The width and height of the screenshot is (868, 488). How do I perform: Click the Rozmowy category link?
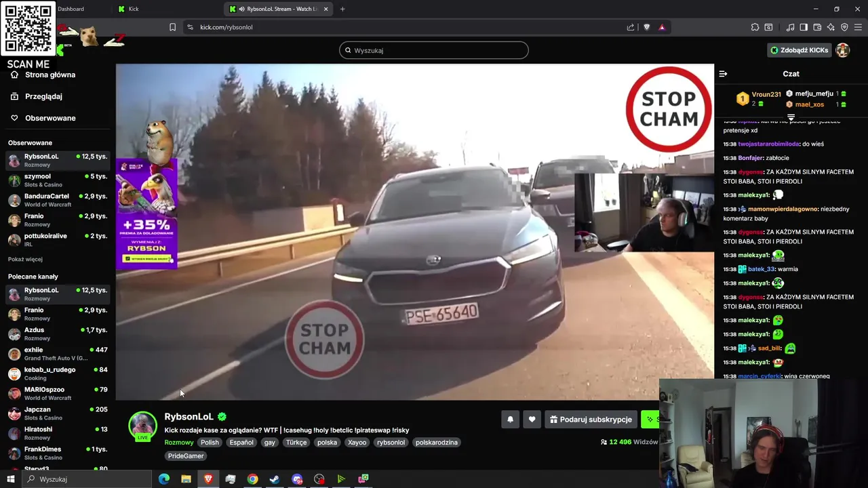pos(179,442)
